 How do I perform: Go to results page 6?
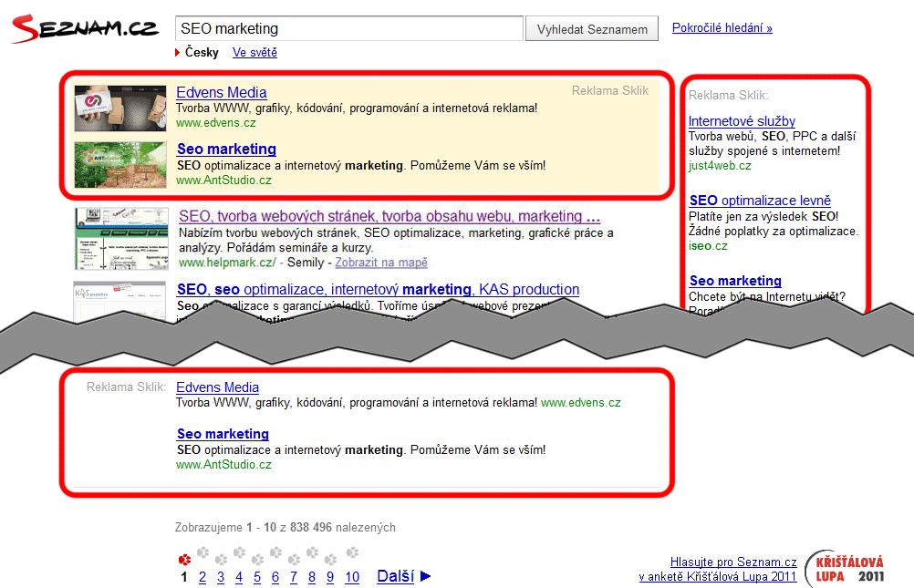(x=275, y=577)
